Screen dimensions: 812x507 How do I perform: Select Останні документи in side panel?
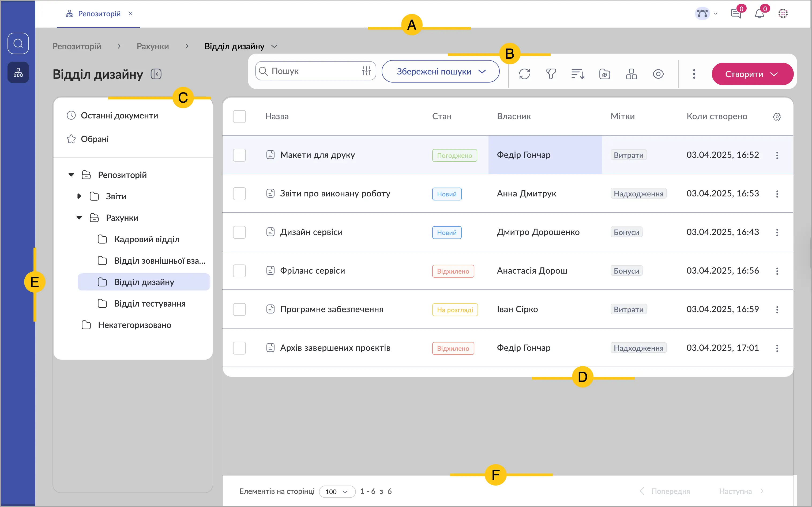119,116
